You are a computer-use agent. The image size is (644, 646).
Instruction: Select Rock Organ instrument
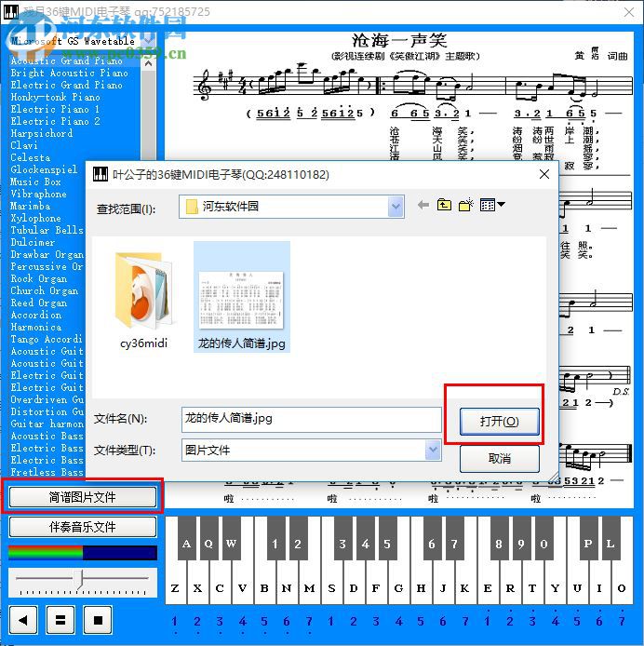tap(39, 278)
